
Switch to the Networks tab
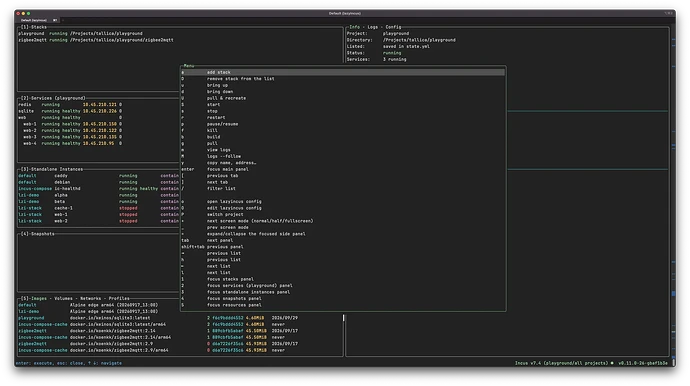coord(90,298)
